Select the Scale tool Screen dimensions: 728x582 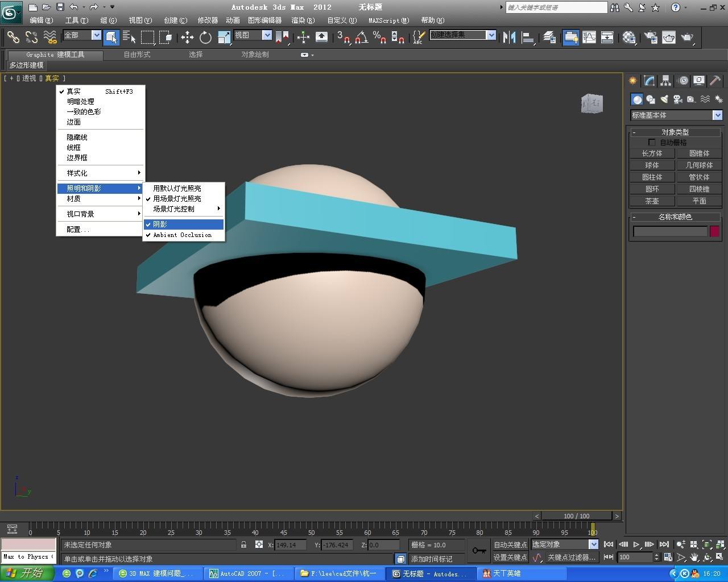pos(223,38)
